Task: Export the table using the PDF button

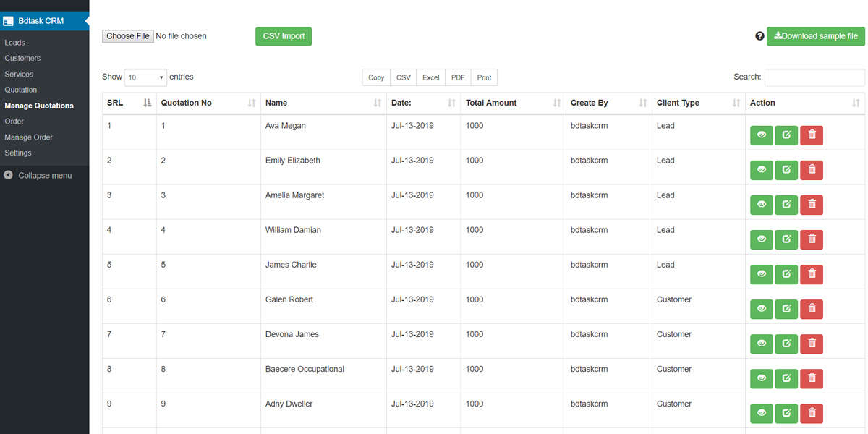Action: (458, 77)
